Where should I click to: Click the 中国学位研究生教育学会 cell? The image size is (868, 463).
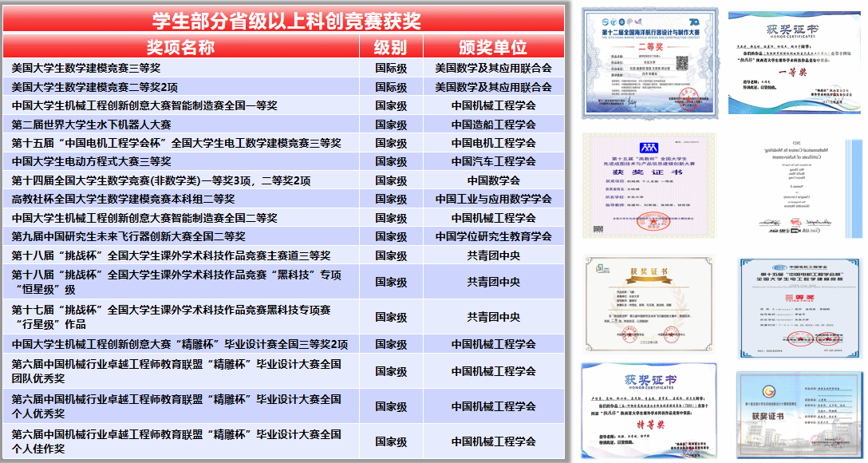(x=493, y=236)
